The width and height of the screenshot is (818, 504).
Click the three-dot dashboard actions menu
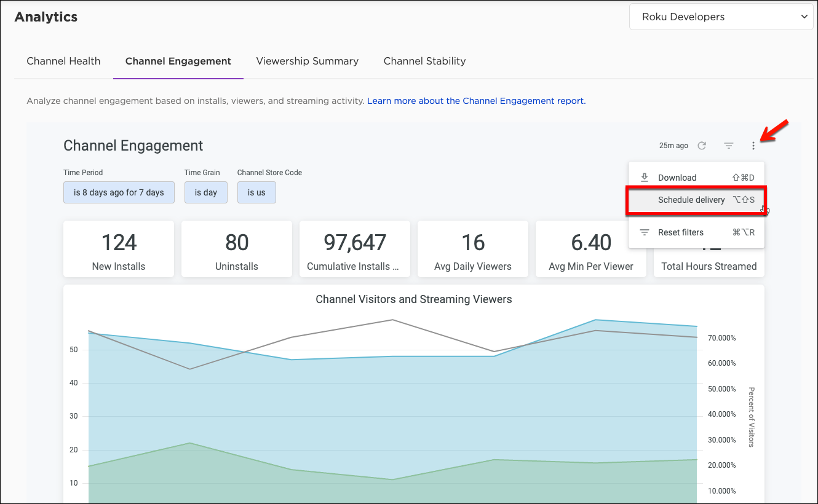coord(753,146)
